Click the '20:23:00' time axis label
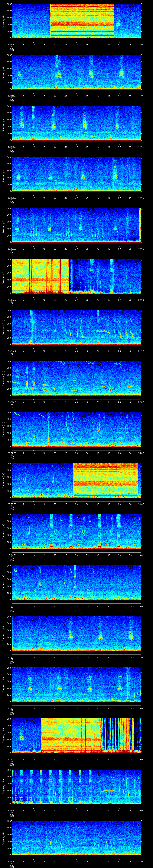This screenshot has height=868, width=153. (x=12, y=504)
